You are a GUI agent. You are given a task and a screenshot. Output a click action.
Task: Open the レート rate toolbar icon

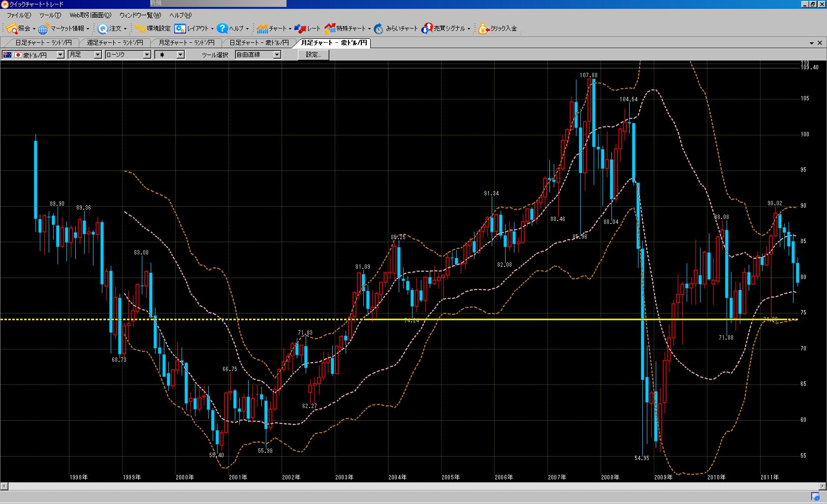pos(300,29)
